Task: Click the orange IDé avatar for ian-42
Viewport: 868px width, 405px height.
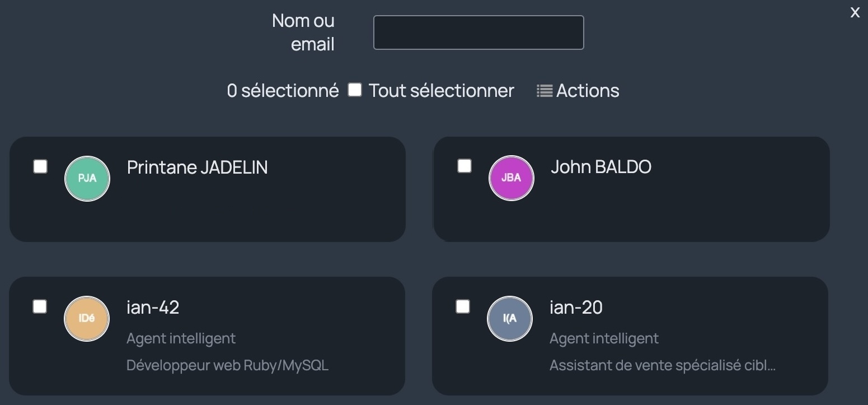Action: point(87,319)
